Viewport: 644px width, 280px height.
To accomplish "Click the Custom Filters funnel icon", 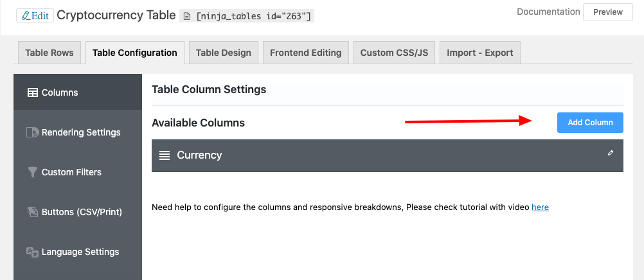I will click(x=32, y=172).
